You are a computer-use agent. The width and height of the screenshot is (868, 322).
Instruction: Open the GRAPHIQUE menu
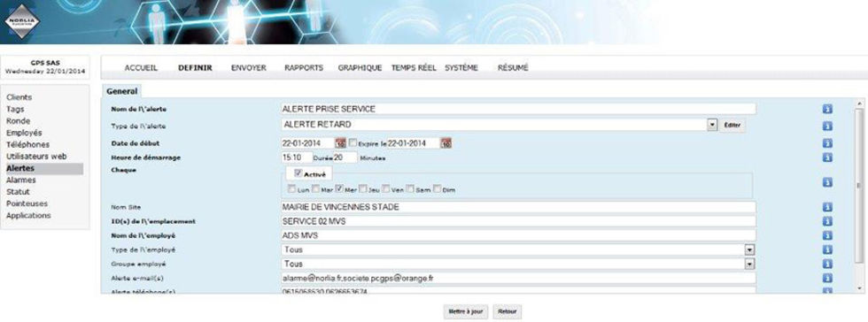tap(360, 67)
